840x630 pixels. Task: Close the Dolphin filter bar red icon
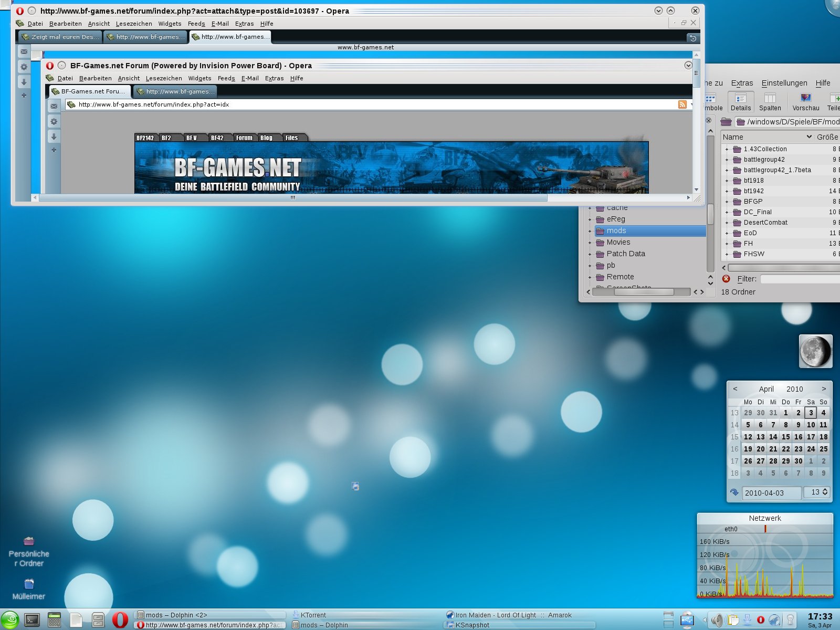[726, 279]
